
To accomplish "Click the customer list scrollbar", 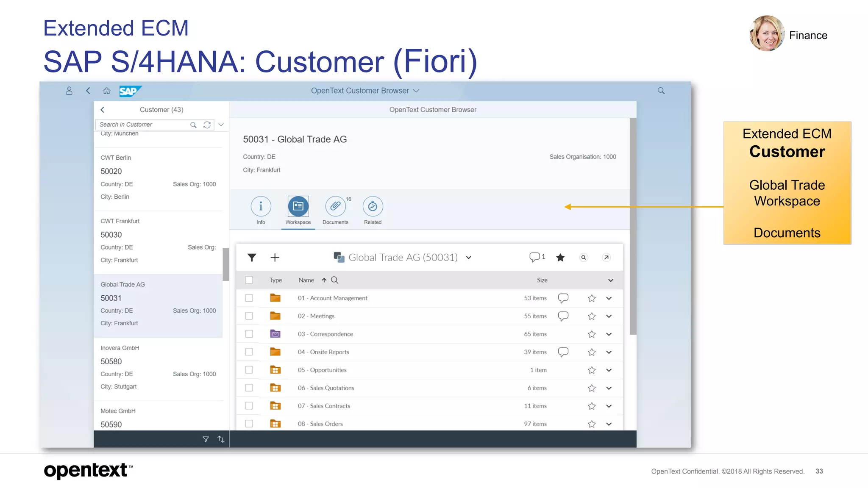I will (x=226, y=264).
